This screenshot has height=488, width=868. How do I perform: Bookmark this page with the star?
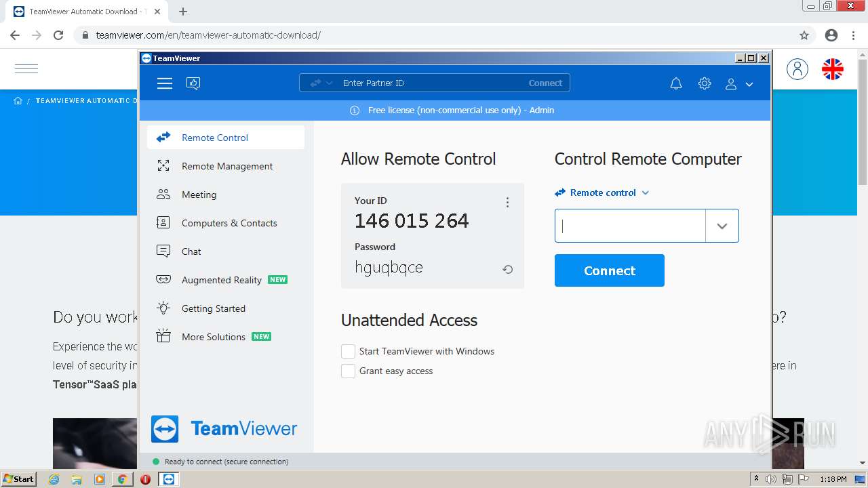pyautogui.click(x=804, y=35)
